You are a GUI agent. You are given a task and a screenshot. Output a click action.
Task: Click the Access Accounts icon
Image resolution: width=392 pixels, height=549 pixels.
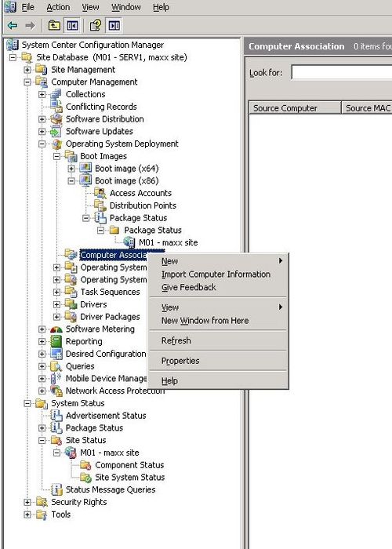tap(100, 193)
